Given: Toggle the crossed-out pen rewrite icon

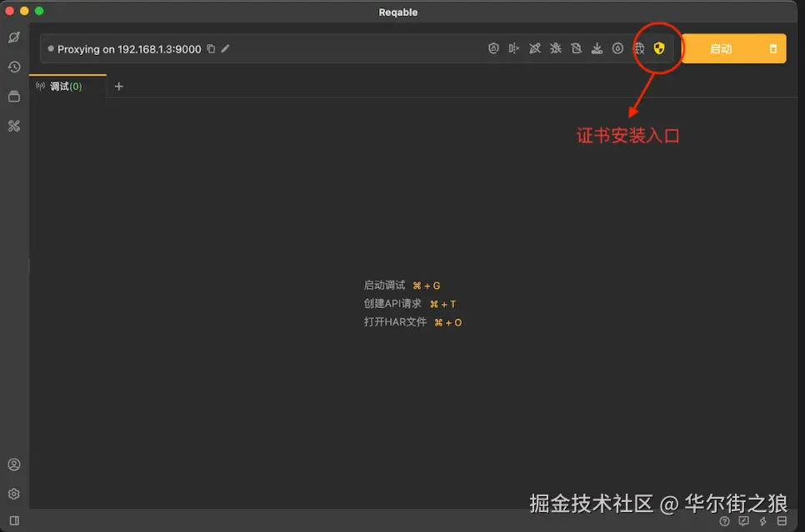Looking at the screenshot, I should coord(535,48).
